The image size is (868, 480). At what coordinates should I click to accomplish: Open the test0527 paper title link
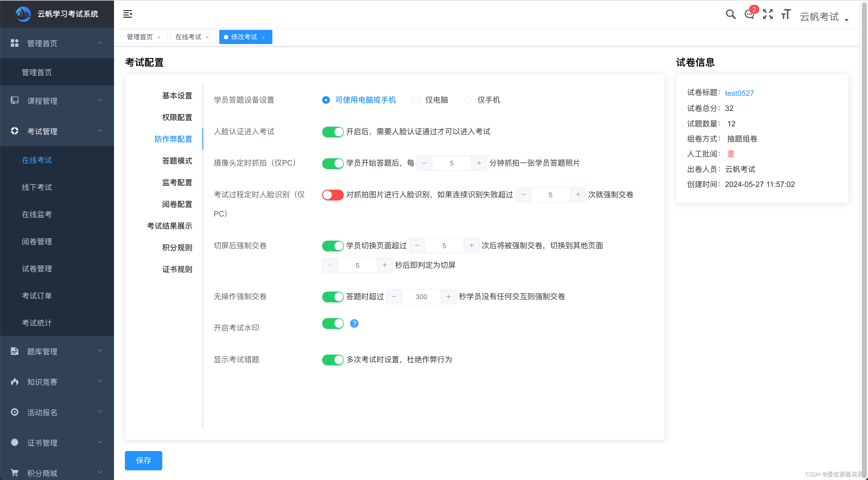739,93
